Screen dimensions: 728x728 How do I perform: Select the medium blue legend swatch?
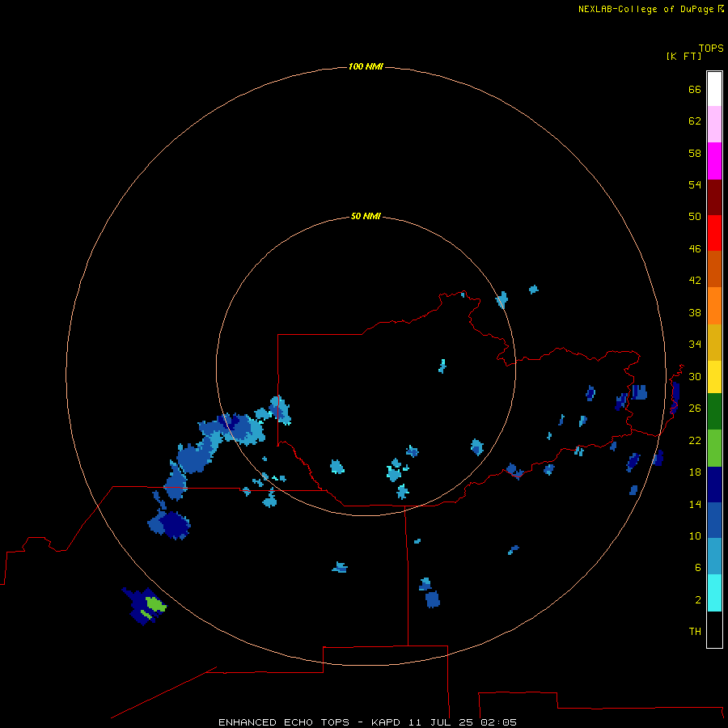[x=714, y=520]
